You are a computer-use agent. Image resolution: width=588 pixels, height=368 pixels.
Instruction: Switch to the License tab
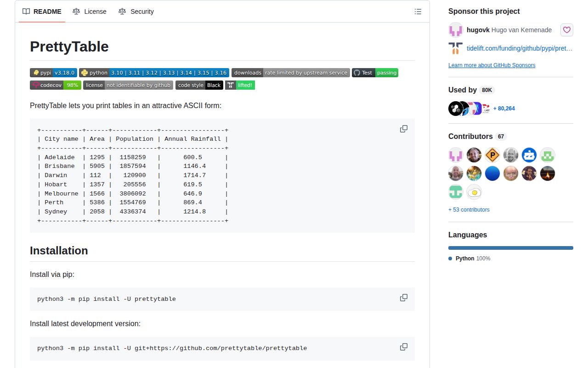(90, 11)
